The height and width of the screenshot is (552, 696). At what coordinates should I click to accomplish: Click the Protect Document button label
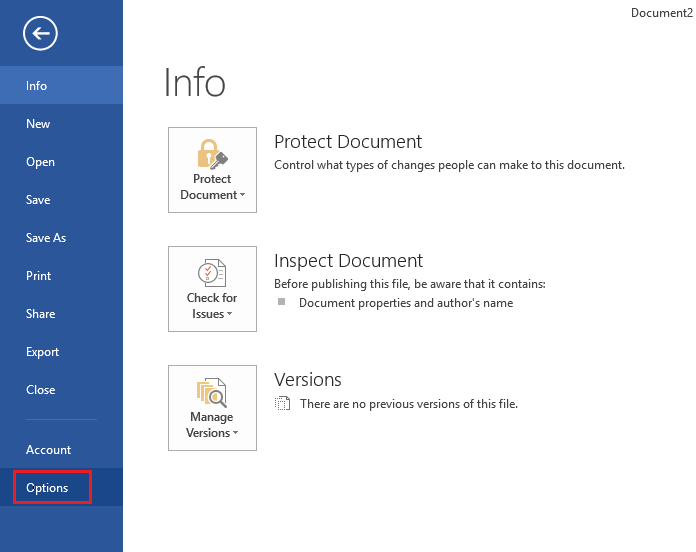point(212,187)
